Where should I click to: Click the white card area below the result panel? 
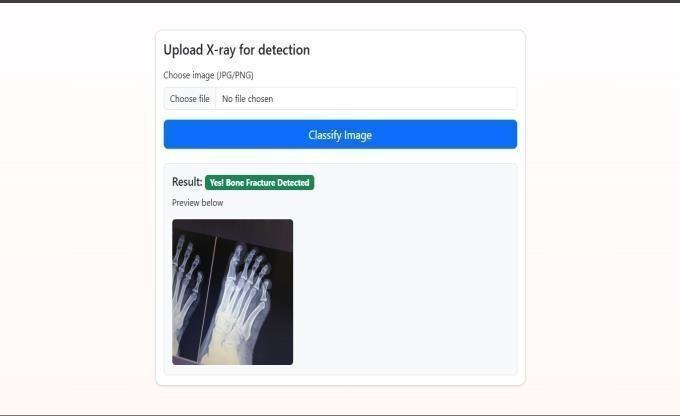click(x=340, y=380)
